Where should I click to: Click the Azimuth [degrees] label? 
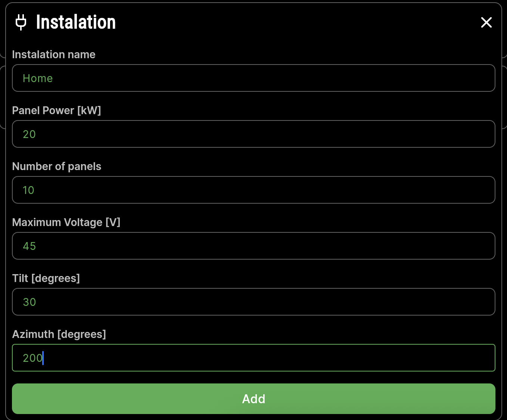coord(59,334)
